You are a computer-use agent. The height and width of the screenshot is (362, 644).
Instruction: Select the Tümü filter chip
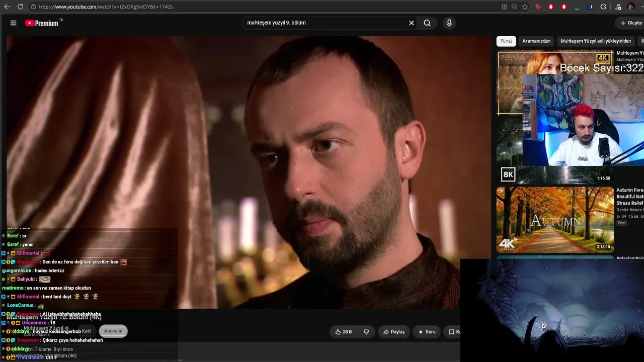[x=506, y=41]
